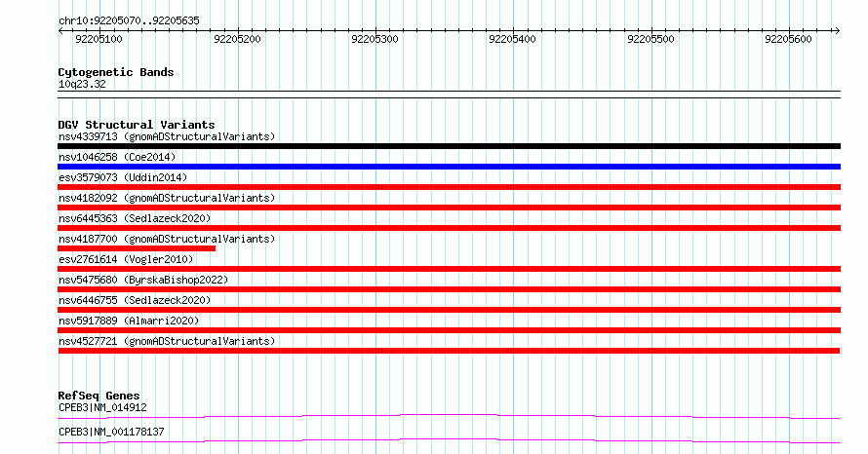This screenshot has width=868, height=454.
Task: Click the DGV Structural Variants track title
Action: pos(137,125)
